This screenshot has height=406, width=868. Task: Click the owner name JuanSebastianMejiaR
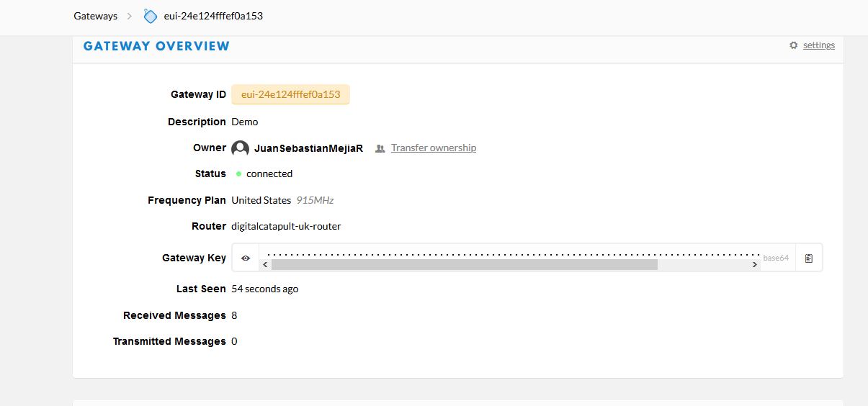pyautogui.click(x=308, y=148)
